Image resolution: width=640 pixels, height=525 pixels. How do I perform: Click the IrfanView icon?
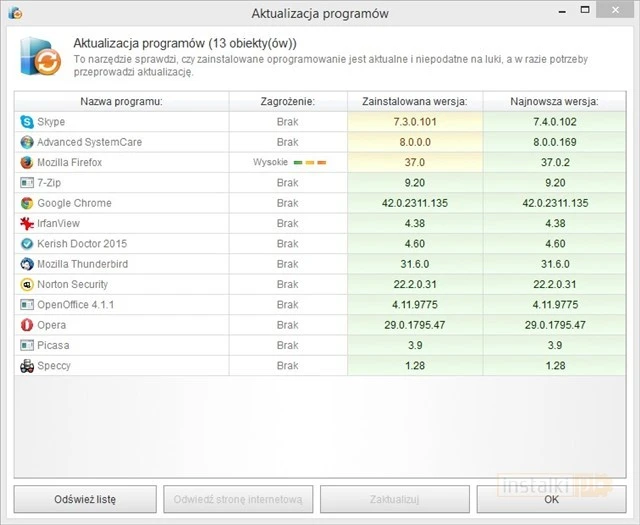pyautogui.click(x=27, y=223)
